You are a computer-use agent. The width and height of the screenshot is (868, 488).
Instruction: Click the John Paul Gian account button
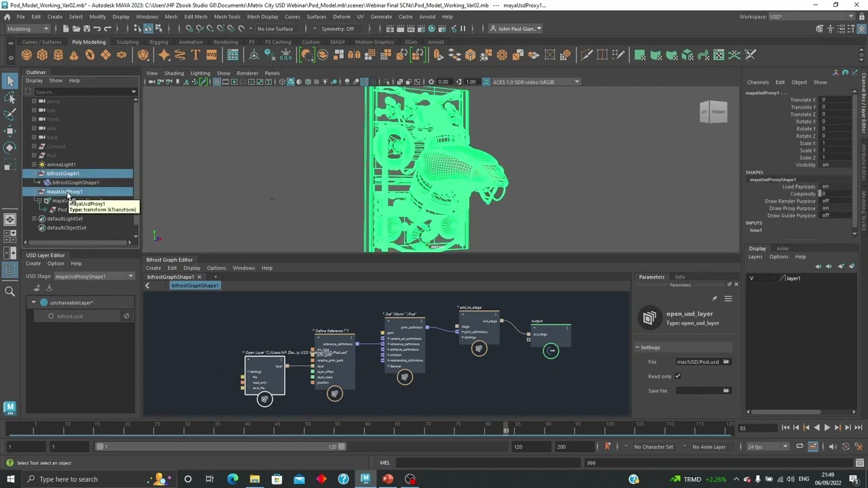[515, 29]
